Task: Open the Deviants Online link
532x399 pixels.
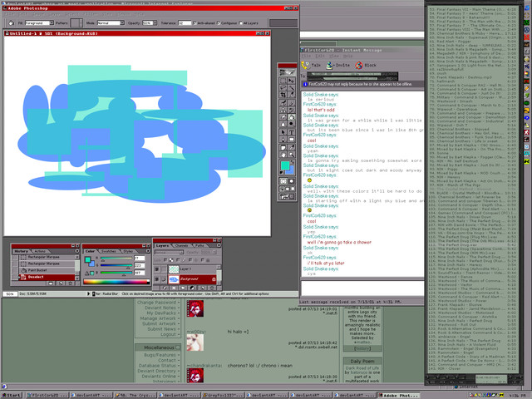Action: click(159, 377)
